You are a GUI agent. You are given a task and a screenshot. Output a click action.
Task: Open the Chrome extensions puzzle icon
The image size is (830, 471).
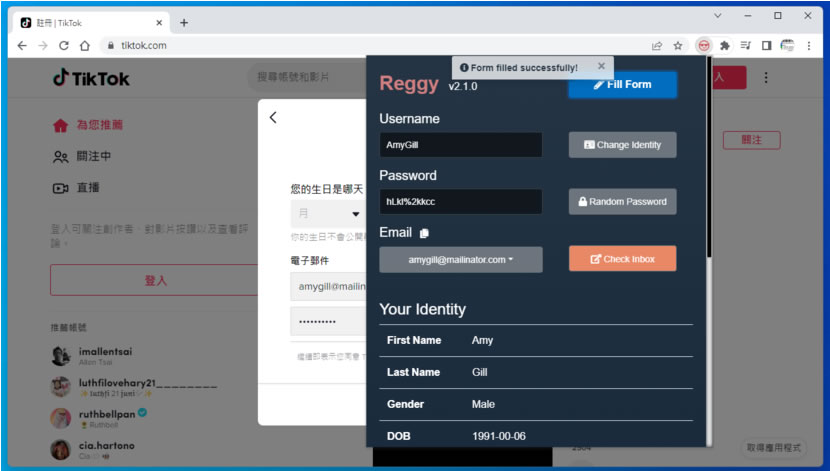pos(724,45)
